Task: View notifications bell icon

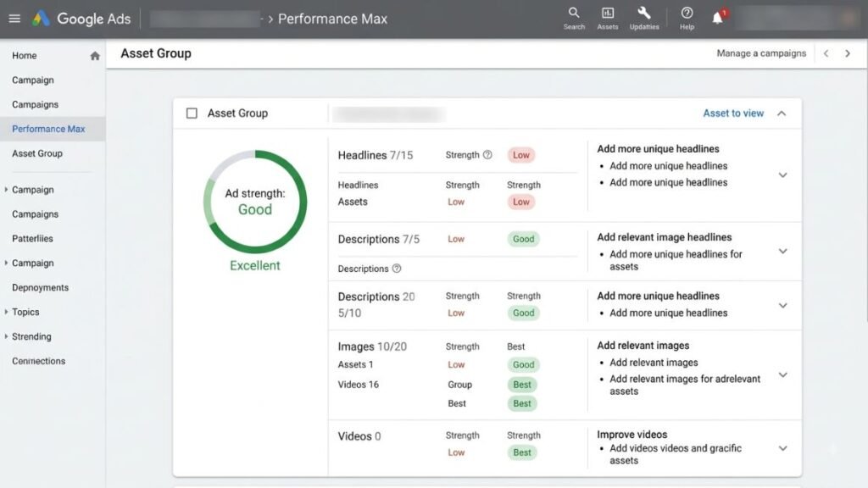Action: tap(718, 18)
